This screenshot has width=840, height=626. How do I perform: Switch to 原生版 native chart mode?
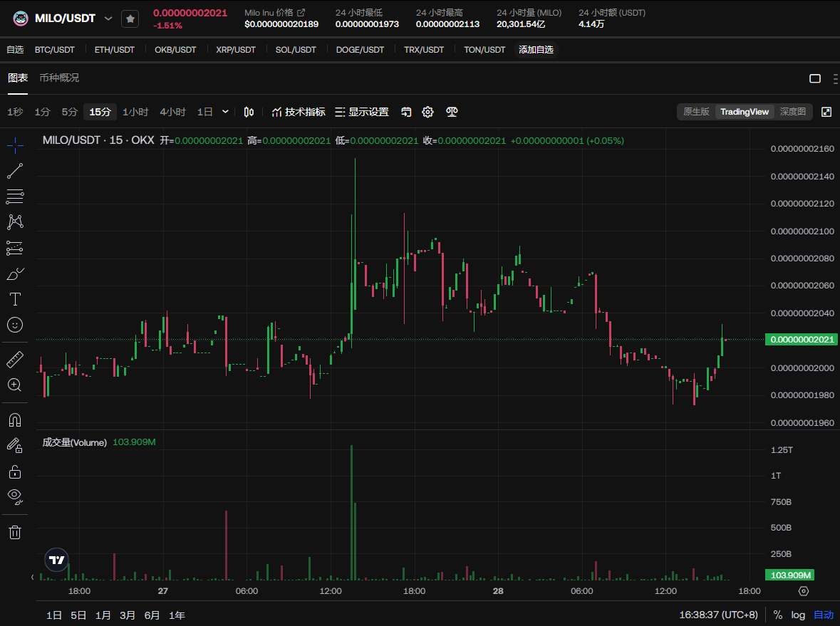pos(696,111)
